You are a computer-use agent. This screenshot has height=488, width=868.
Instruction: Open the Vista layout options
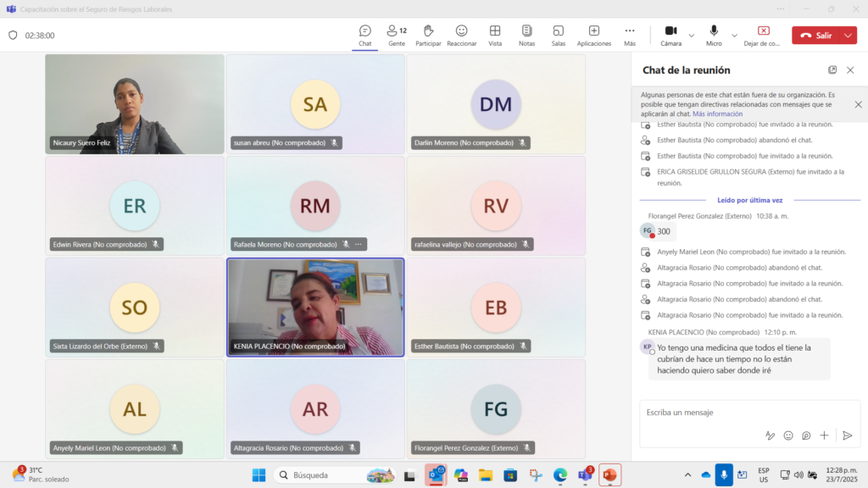(495, 36)
